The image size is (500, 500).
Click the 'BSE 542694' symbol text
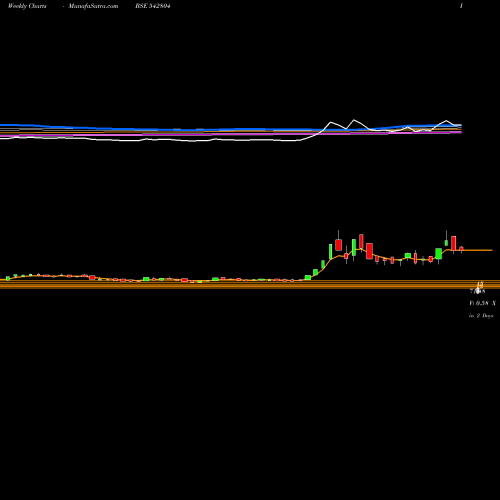tap(153, 6)
